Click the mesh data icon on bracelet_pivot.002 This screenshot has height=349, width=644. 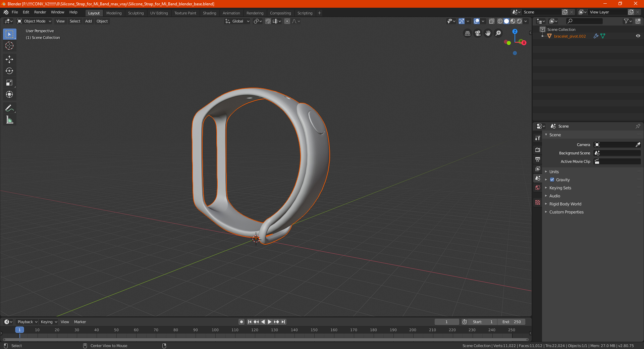(603, 36)
